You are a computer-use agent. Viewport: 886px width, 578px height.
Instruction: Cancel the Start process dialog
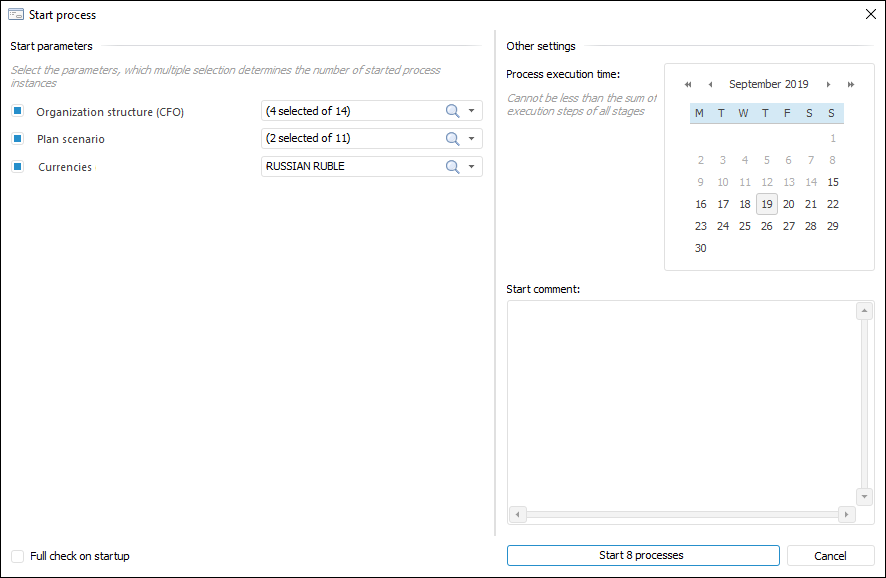(830, 556)
